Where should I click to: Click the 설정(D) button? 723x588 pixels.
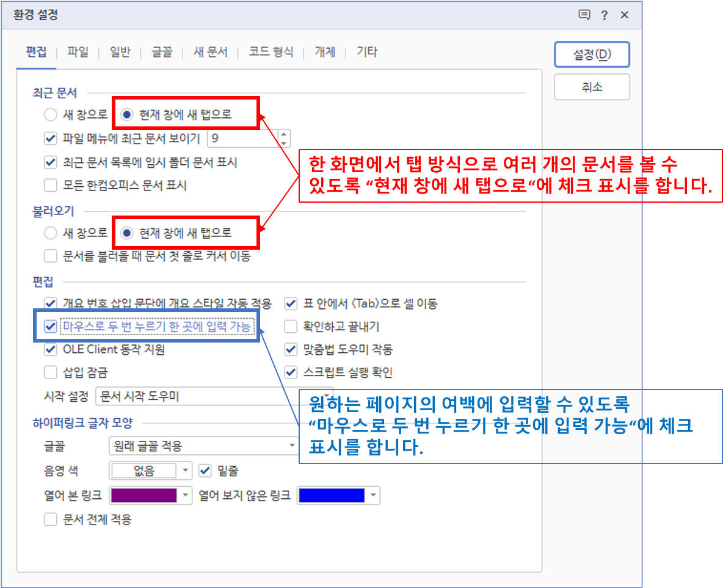point(592,54)
